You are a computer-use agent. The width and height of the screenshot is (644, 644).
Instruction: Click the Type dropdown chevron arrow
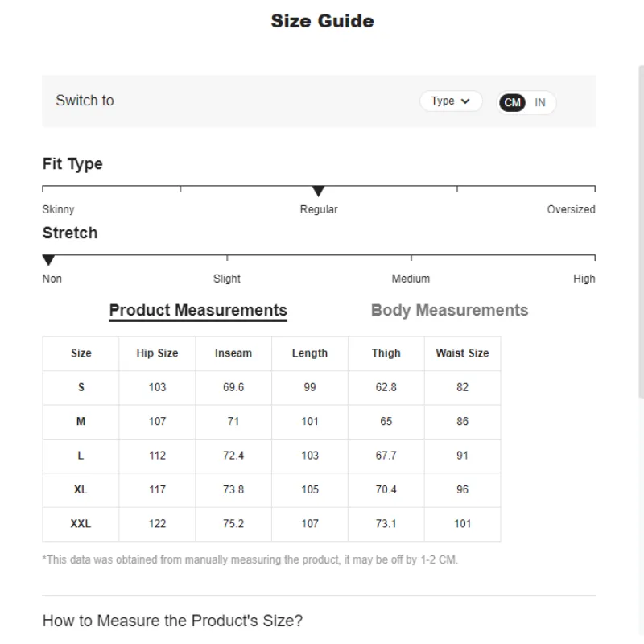point(466,101)
